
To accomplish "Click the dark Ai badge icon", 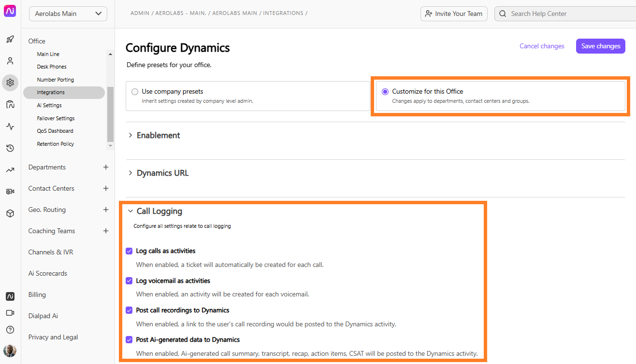I will point(10,296).
